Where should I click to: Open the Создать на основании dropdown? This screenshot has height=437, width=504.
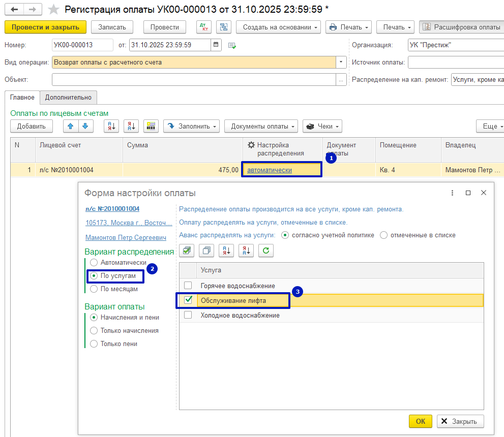(x=280, y=27)
